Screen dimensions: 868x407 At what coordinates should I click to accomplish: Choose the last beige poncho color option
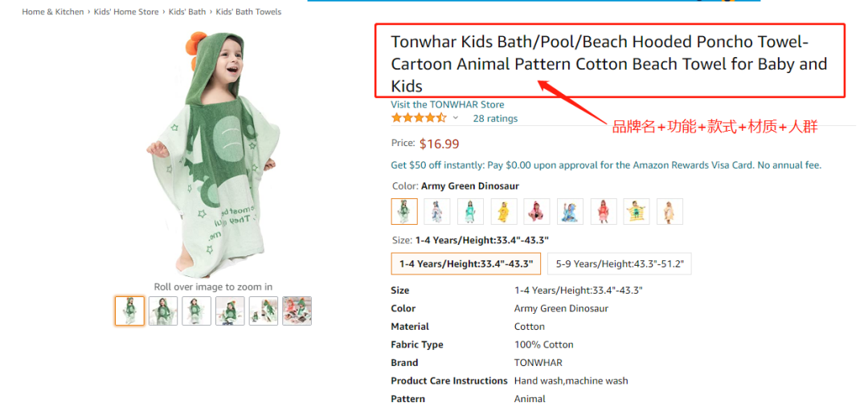point(669,211)
